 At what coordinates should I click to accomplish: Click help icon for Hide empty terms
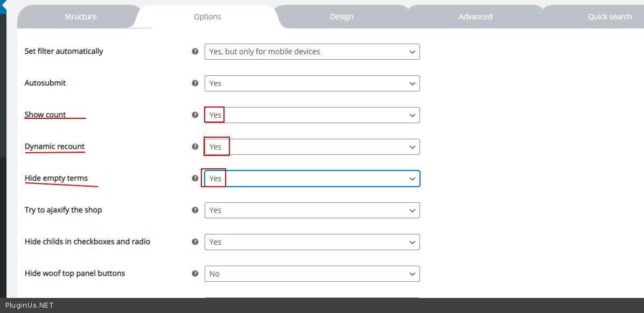[195, 178]
